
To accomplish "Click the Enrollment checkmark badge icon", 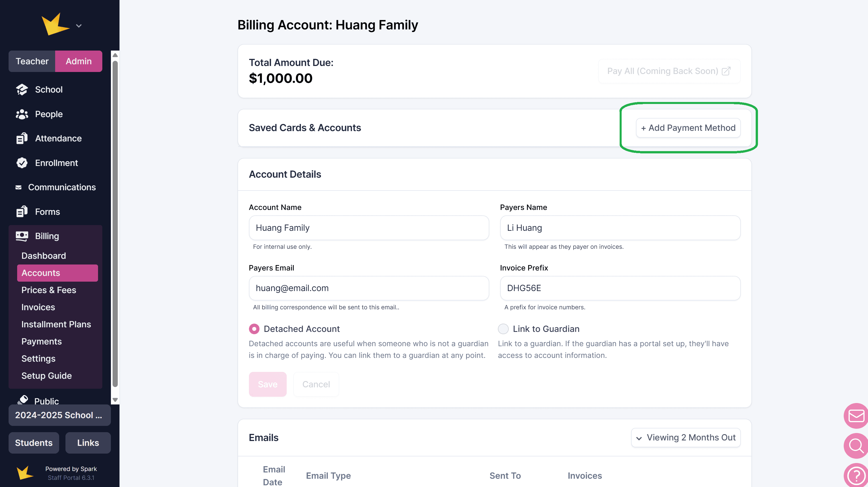I will (22, 163).
